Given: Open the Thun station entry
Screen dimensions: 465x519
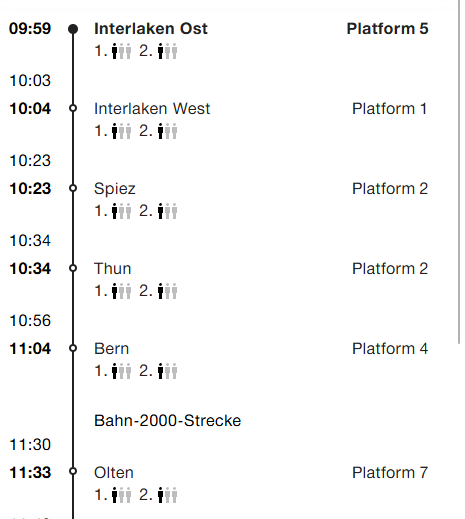Looking at the screenshot, I should pos(113,269).
